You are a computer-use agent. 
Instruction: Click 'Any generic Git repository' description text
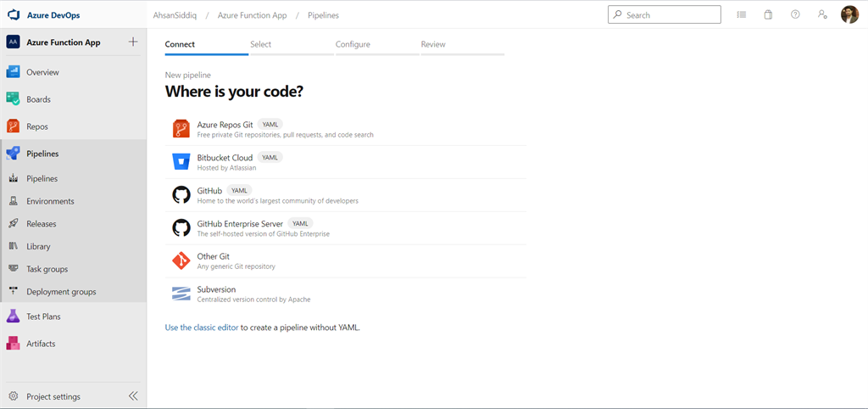[x=236, y=266]
